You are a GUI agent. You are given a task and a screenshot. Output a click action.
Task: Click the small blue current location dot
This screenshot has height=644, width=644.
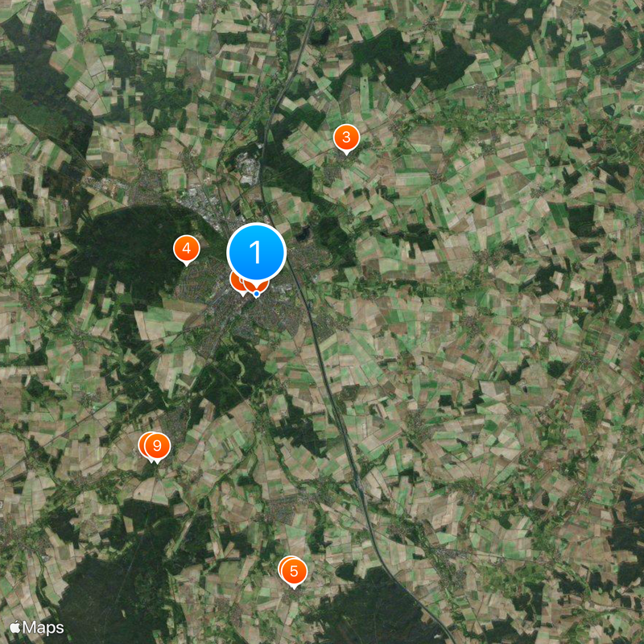click(257, 294)
